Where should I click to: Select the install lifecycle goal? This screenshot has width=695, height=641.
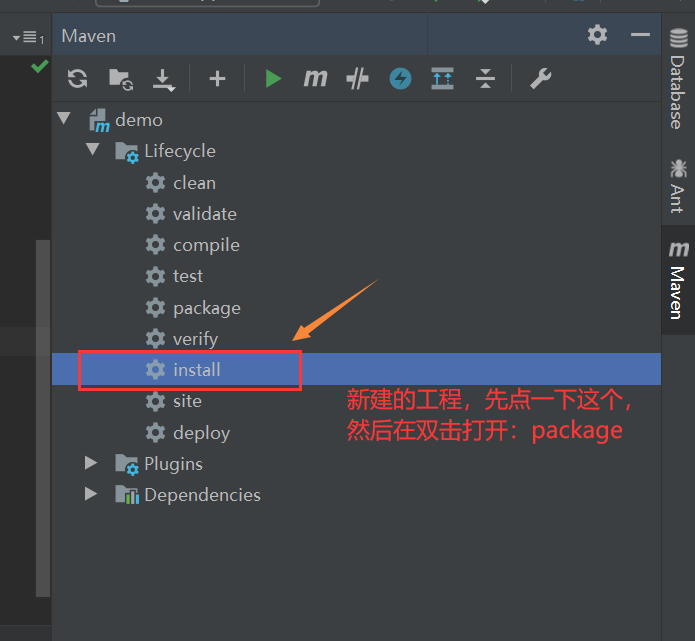pos(356,369)
